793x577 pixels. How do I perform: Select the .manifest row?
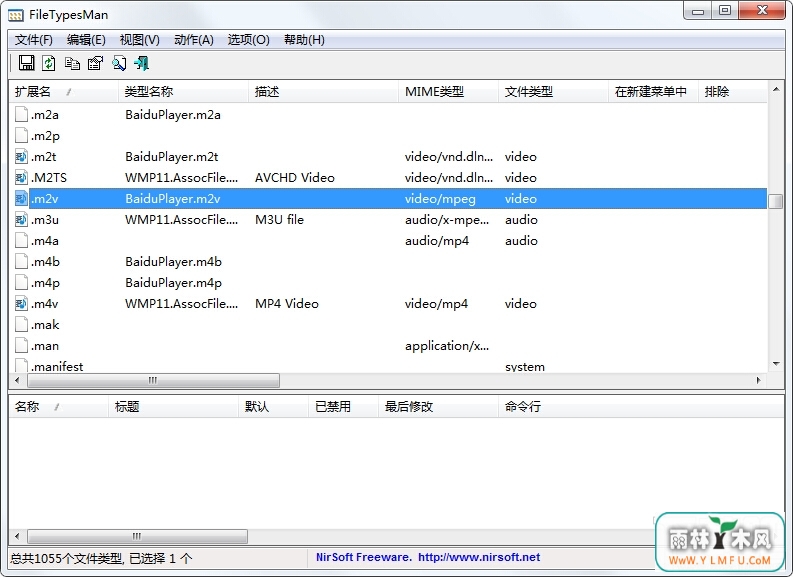point(388,366)
